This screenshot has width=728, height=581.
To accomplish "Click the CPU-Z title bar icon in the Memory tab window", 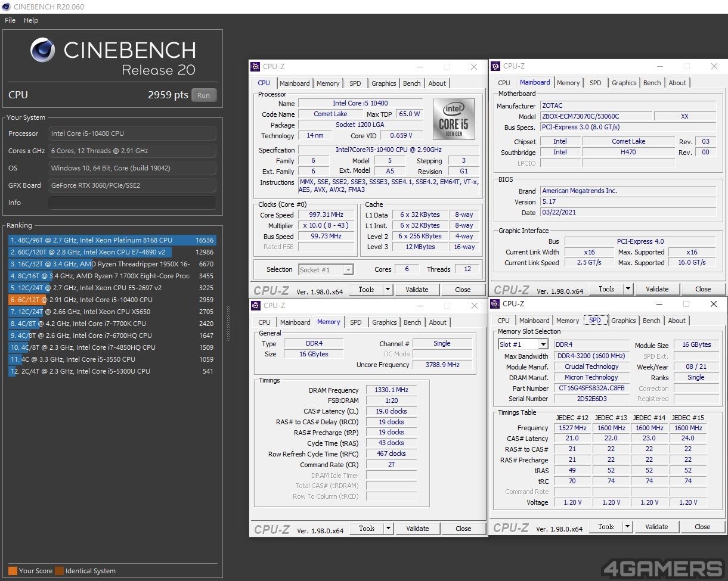I will (255, 306).
